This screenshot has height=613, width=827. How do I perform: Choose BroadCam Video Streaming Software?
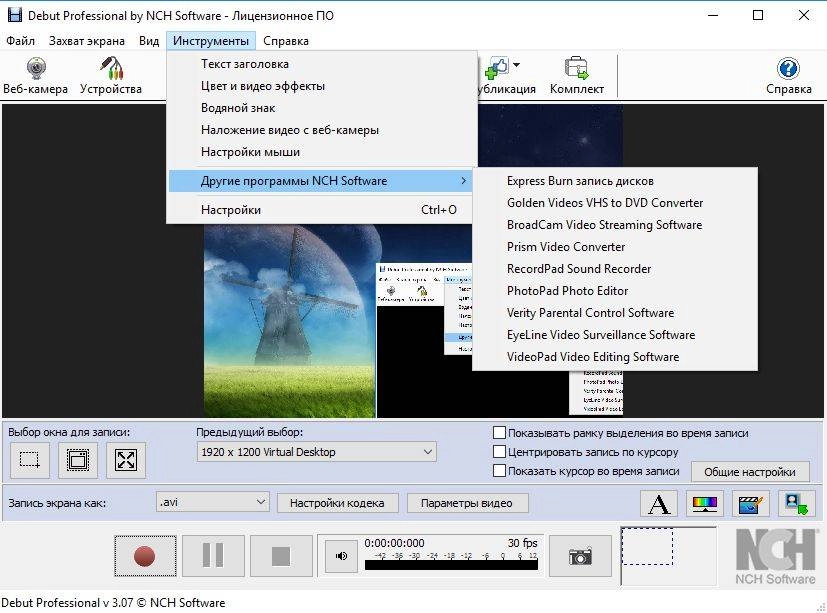click(615, 225)
